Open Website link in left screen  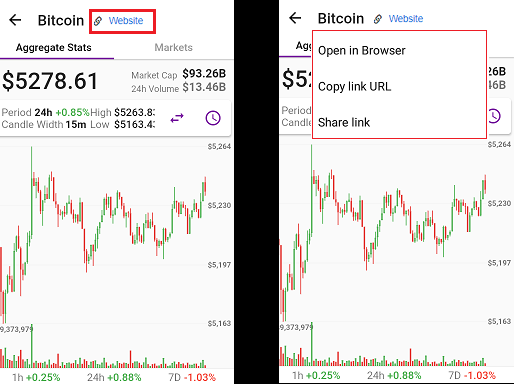tap(126, 21)
